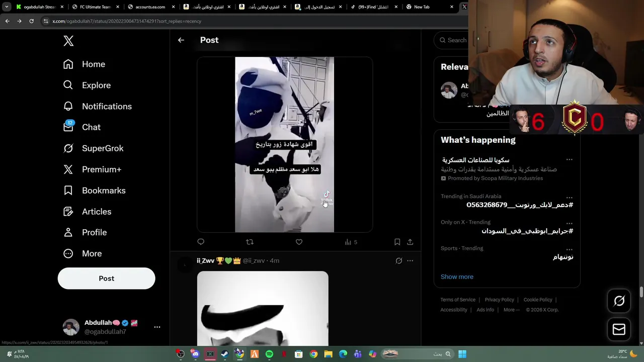The height and width of the screenshot is (362, 644).
Task: Open Articles from the sidebar
Action: pos(87,212)
